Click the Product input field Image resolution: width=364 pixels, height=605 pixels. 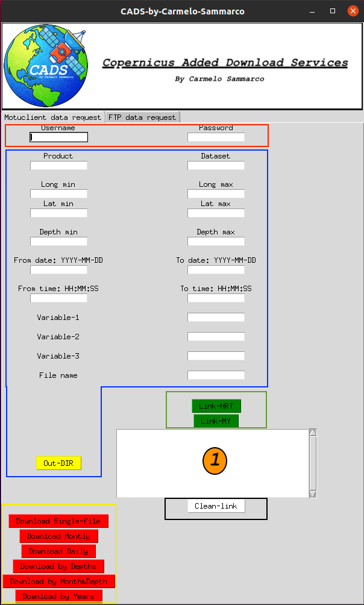click(x=58, y=166)
